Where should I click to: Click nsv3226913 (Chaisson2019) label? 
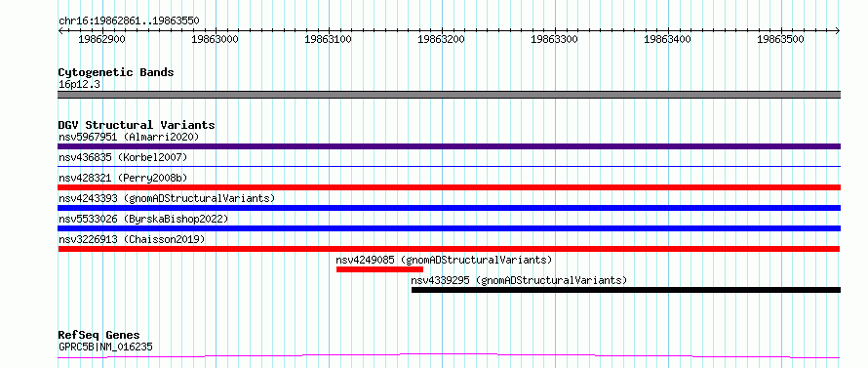pyautogui.click(x=132, y=239)
